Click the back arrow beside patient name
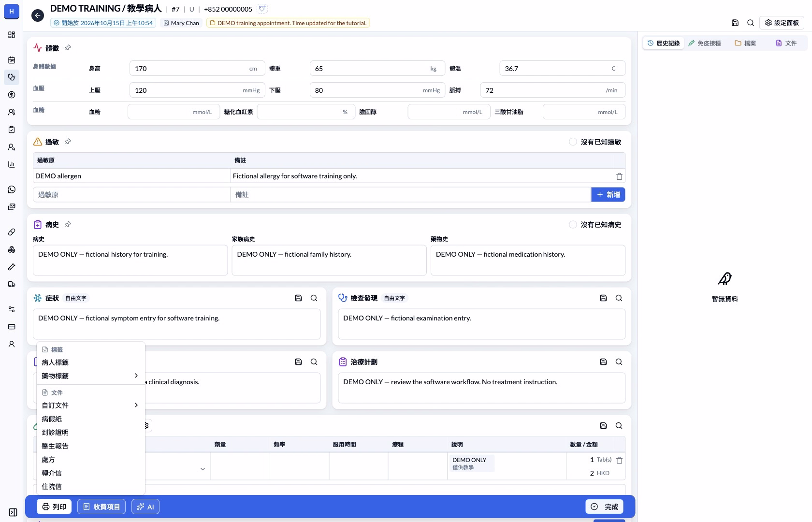Screen dimensions: 812x522 pos(38,15)
